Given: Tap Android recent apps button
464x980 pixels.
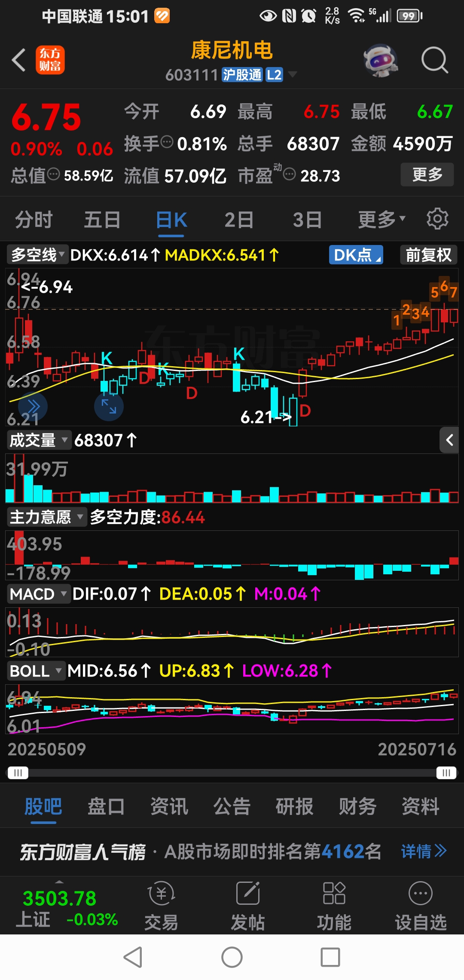Looking at the screenshot, I should click(x=330, y=957).
